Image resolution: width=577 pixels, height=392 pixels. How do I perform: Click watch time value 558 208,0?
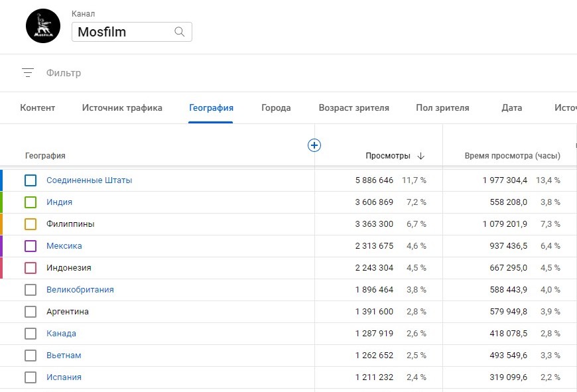point(509,202)
